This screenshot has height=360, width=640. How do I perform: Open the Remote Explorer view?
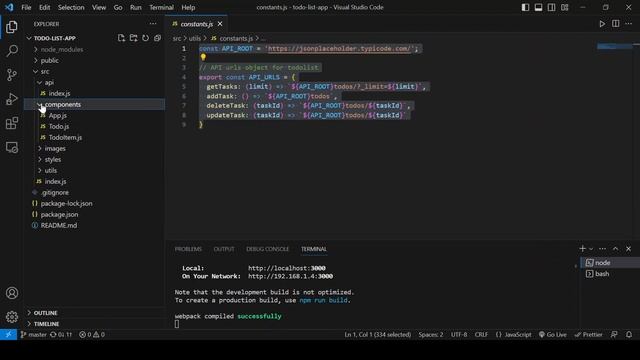12,147
